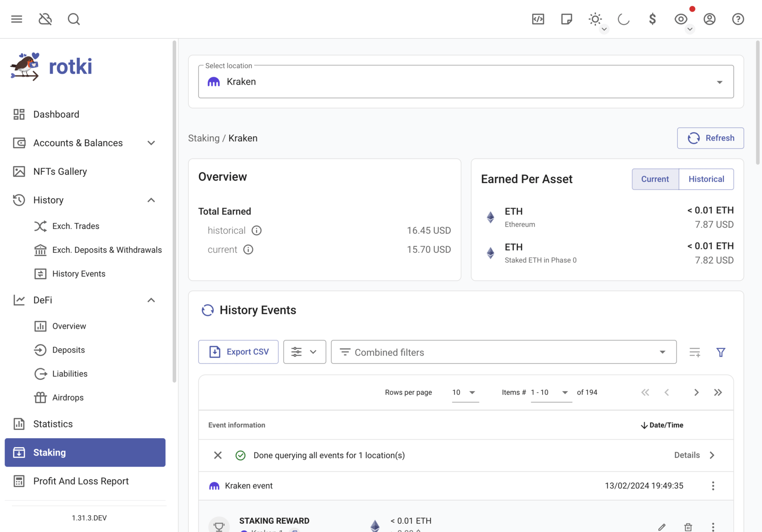The image size is (762, 532).
Task: Select Staking in sidebar
Action: coord(85,452)
